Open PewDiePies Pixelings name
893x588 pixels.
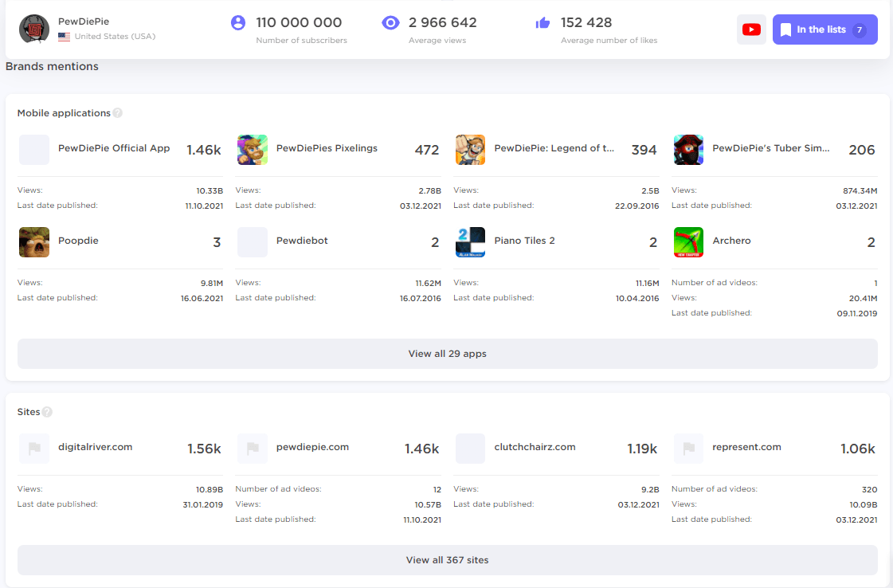[327, 148]
